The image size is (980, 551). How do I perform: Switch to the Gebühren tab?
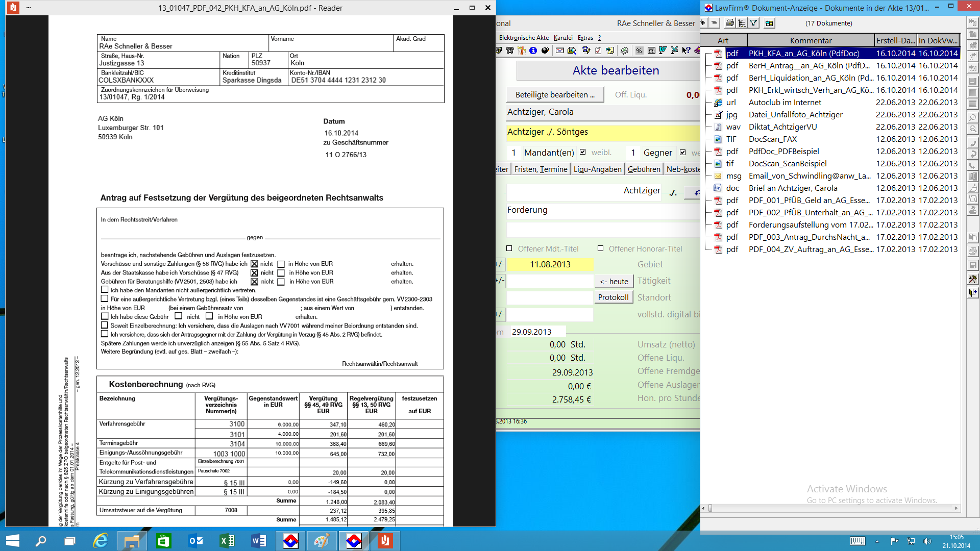tap(644, 169)
